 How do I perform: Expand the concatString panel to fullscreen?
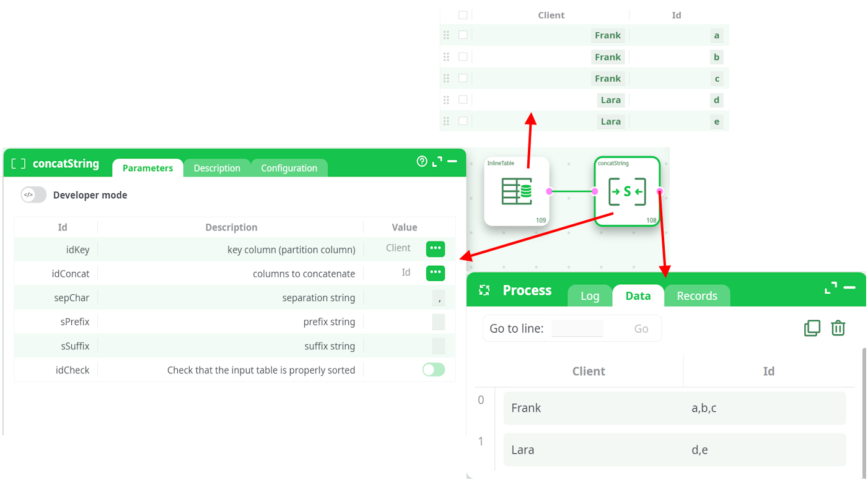click(437, 162)
